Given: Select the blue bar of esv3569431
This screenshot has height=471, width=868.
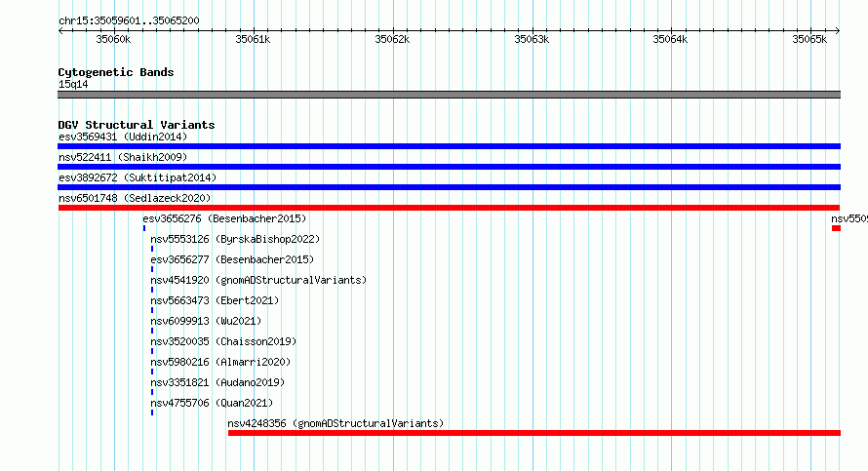Looking at the screenshot, I should coord(449,146).
